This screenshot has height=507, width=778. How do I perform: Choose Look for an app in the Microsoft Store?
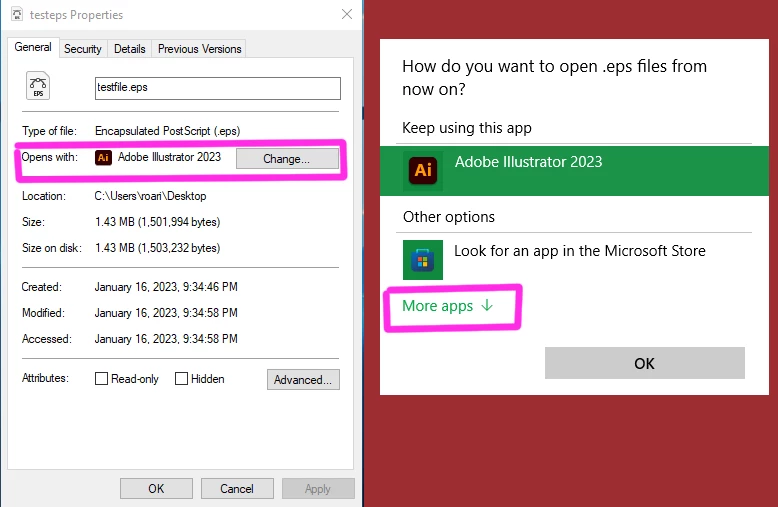[x=574, y=260]
